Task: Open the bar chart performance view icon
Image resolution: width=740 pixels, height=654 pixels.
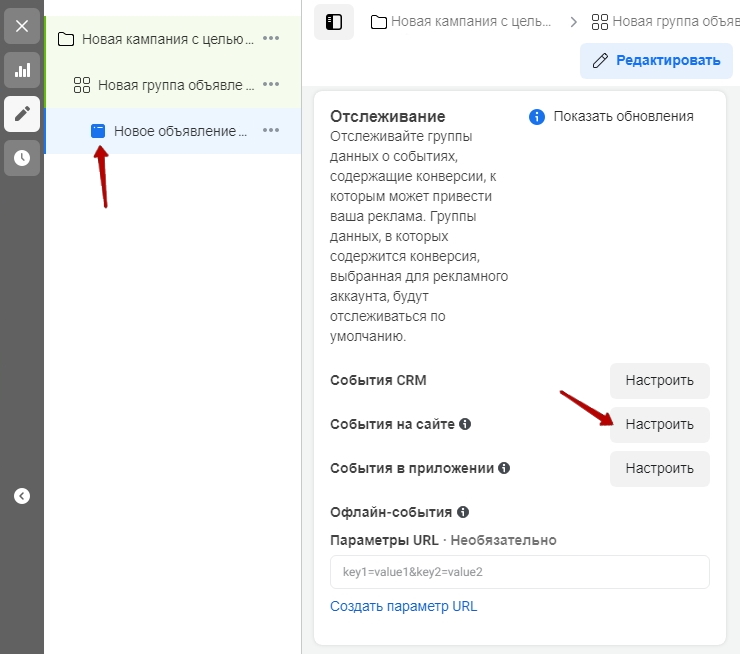Action: (22, 70)
